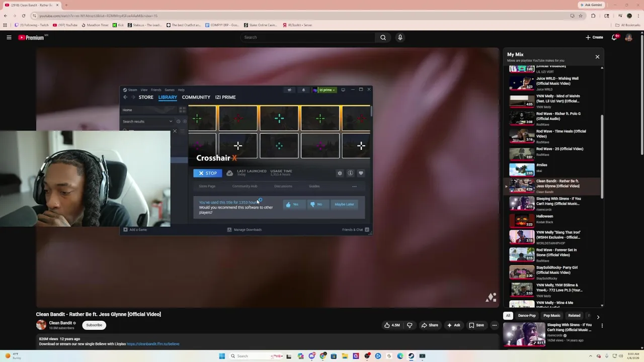Open the View menu in Steam
The width and height of the screenshot is (644, 362).
click(144, 90)
